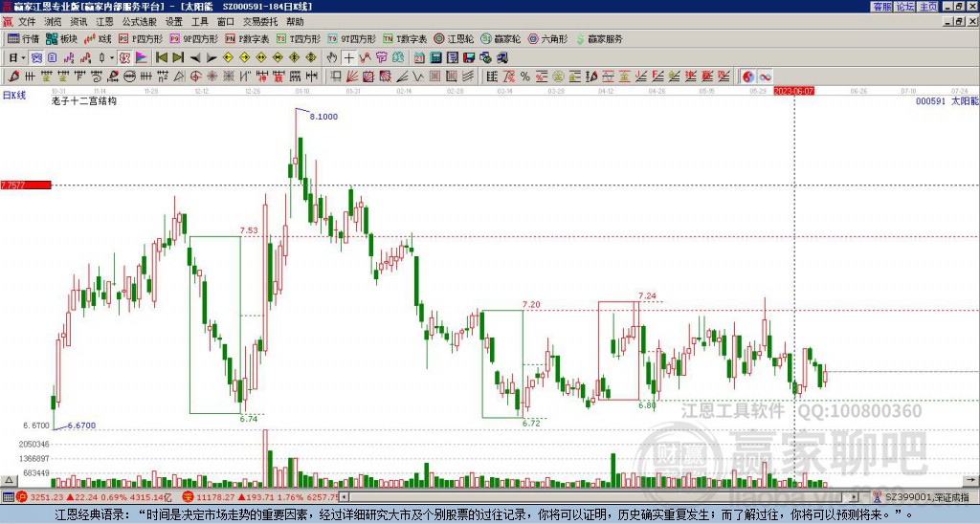
Task: Toggle the 权 rights adjustment button
Action: pos(124,58)
